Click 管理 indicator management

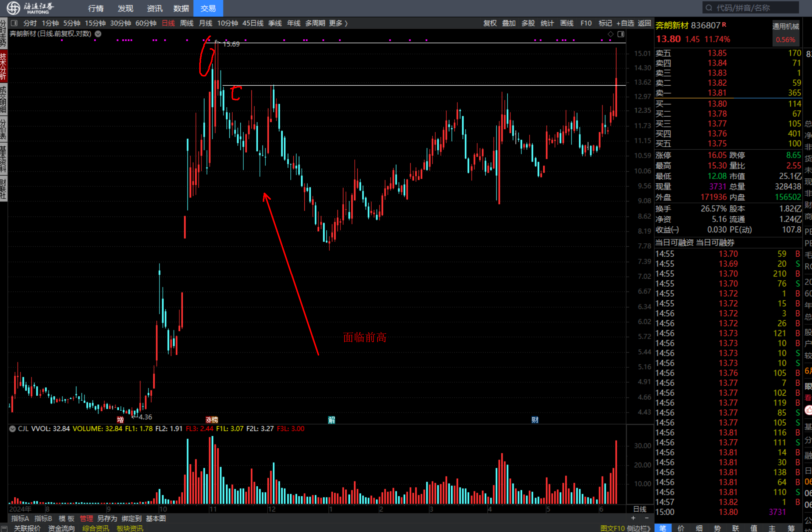(x=86, y=518)
